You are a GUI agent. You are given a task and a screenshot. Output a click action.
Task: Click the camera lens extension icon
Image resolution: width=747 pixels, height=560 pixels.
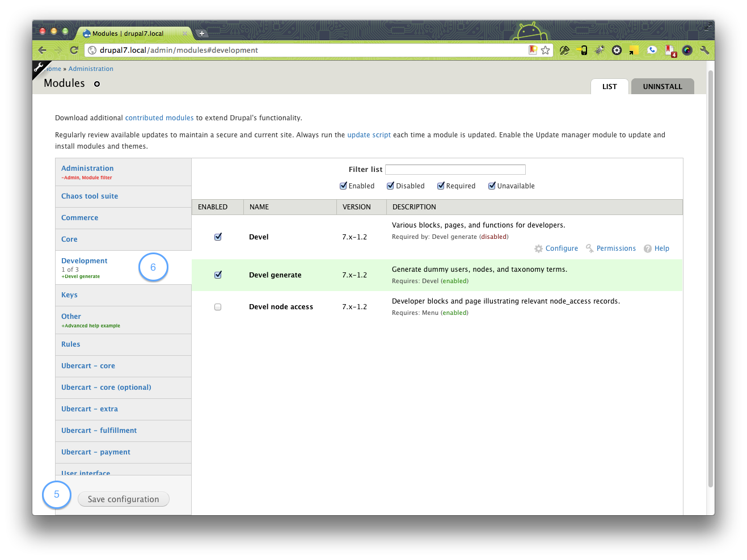[x=687, y=50]
